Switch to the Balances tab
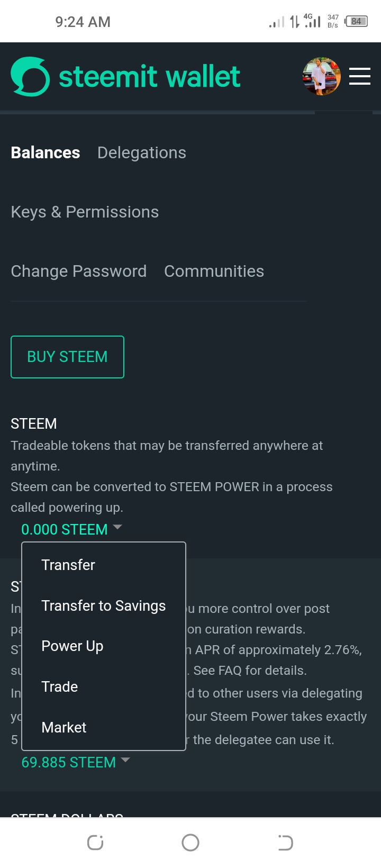The width and height of the screenshot is (381, 868). [x=46, y=152]
